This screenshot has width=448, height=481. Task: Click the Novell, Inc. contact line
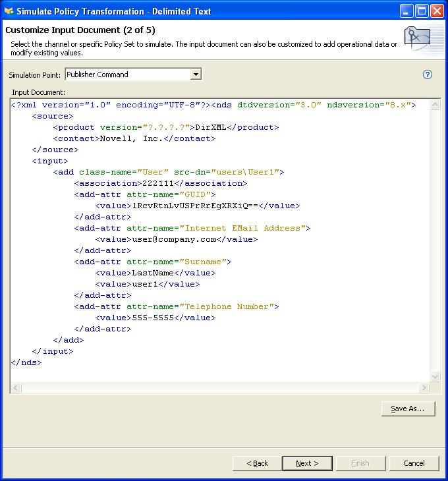[134, 138]
